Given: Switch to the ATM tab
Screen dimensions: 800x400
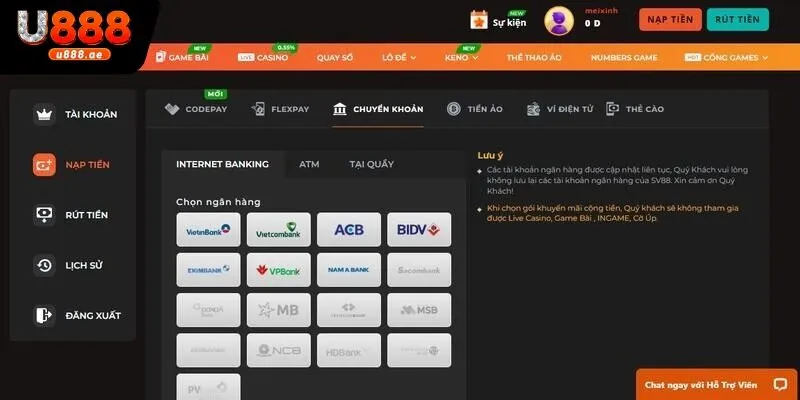Looking at the screenshot, I should (x=309, y=164).
